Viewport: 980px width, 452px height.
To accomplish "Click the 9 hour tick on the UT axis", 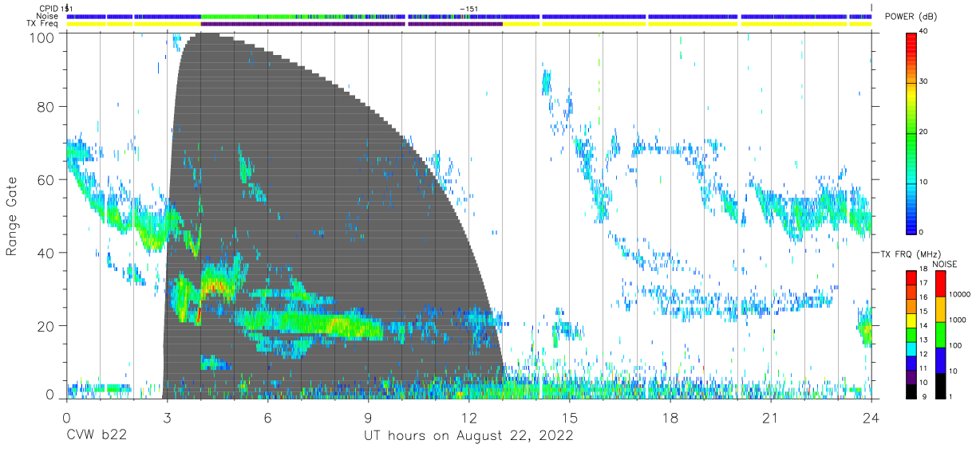I will coord(368,418).
